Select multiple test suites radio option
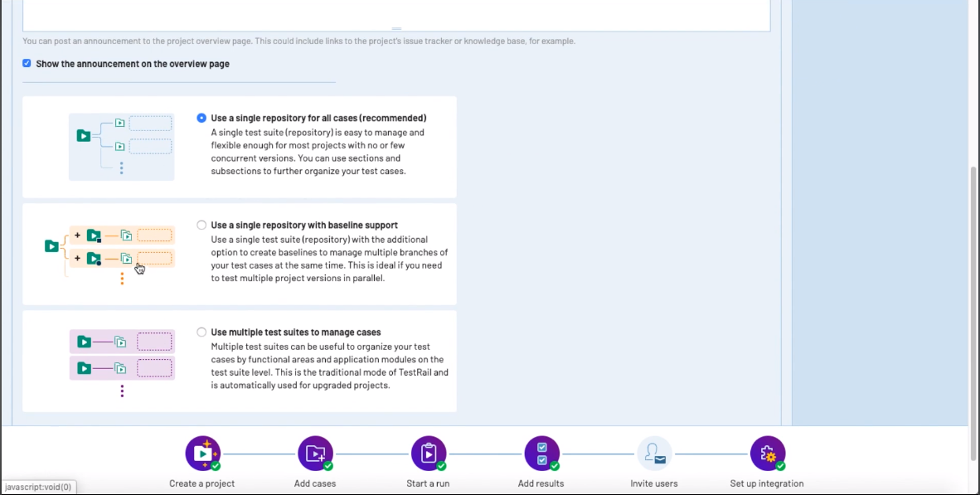Screen dimensions: 980x495 201,332
